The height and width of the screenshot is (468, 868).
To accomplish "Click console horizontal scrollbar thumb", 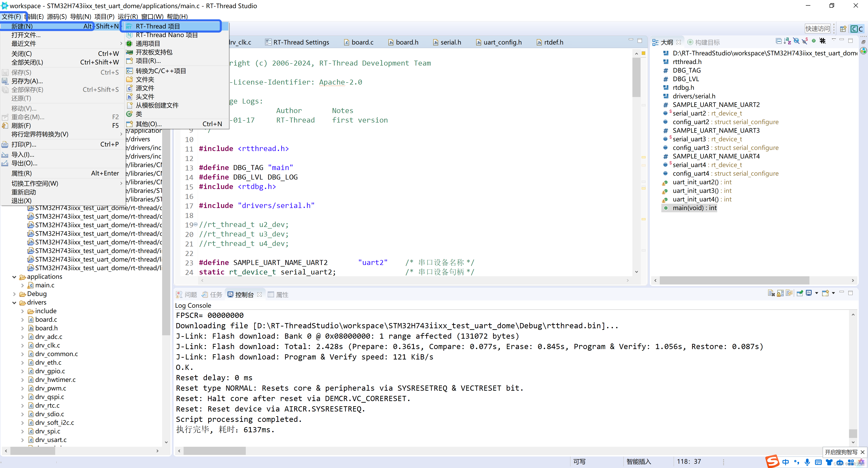I will pyautogui.click(x=214, y=451).
